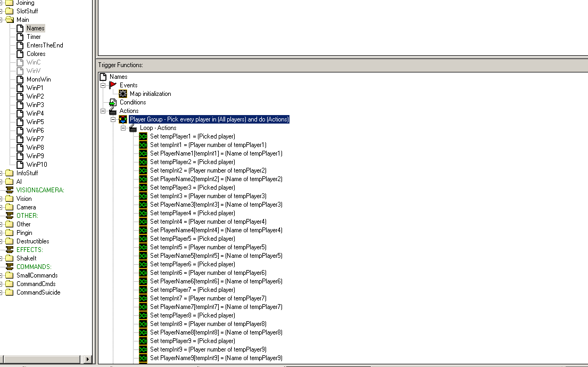Click the red Events flag icon
The height and width of the screenshot is (367, 588).
pos(113,85)
